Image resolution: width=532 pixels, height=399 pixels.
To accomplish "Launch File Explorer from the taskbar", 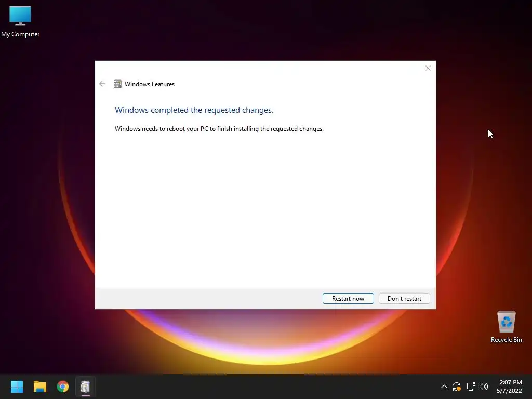I will click(x=39, y=387).
